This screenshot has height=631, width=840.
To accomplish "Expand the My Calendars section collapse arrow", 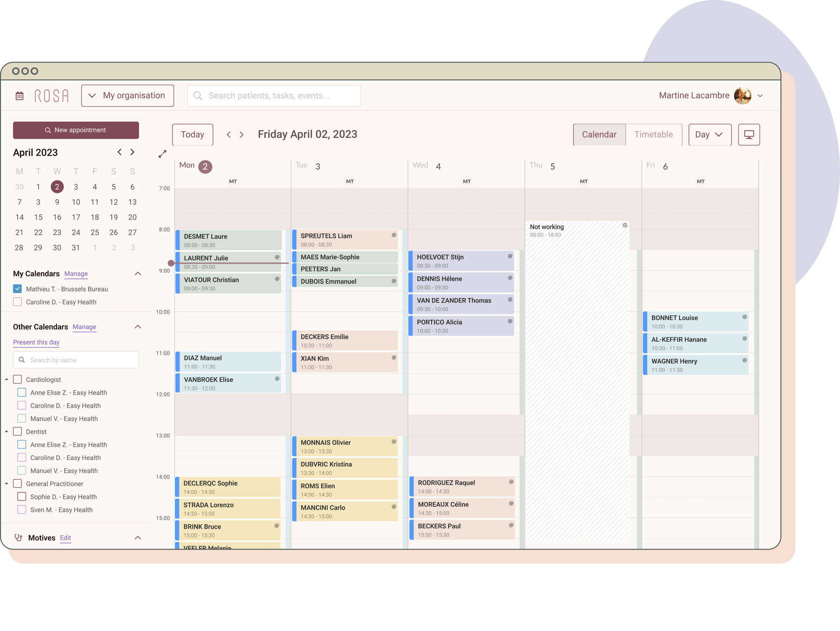I will click(x=138, y=273).
